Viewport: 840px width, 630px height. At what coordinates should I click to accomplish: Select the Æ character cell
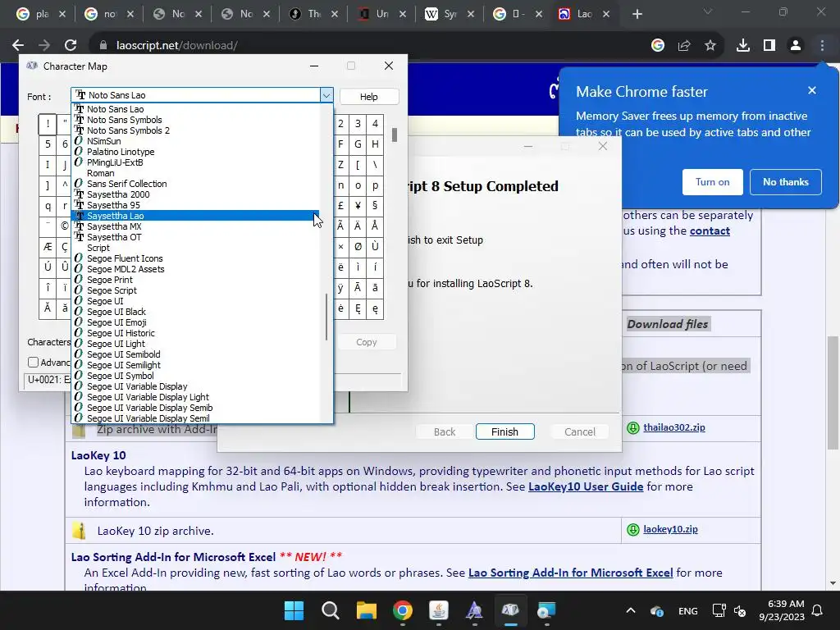tap(48, 246)
